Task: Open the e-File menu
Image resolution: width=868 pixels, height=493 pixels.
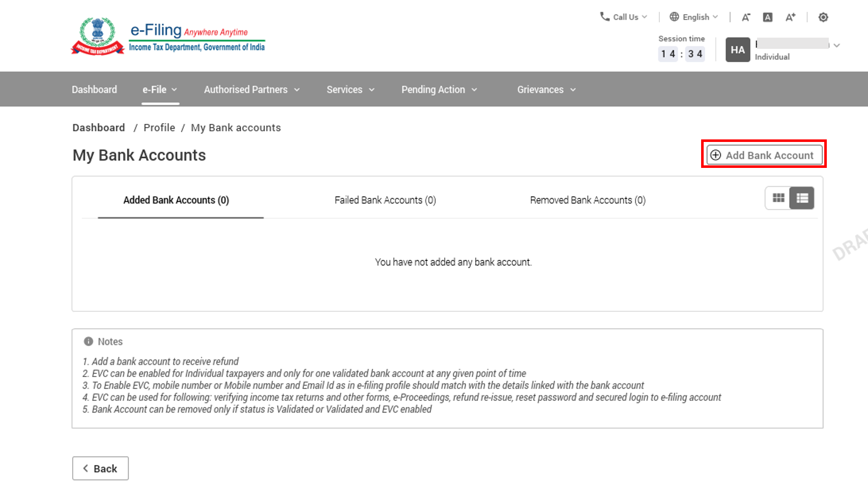Action: [x=160, y=90]
